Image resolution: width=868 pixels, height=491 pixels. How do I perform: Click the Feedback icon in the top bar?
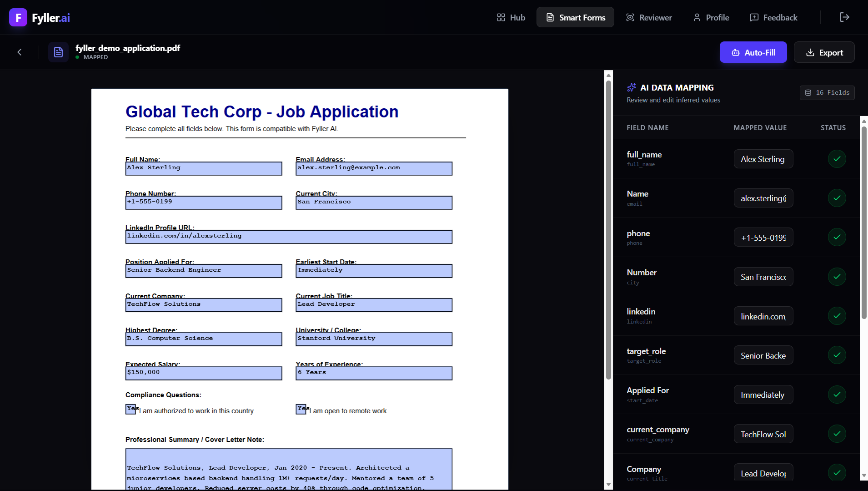tap(754, 17)
